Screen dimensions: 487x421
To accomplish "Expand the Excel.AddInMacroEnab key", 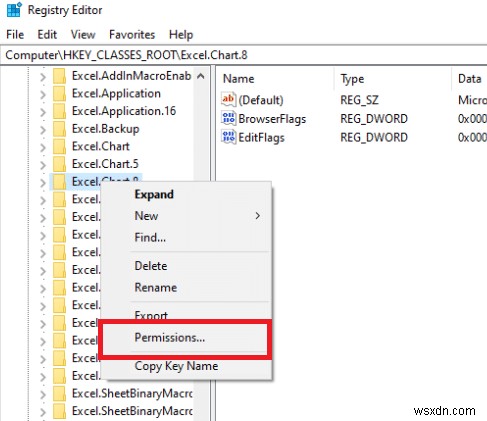I will (43, 77).
